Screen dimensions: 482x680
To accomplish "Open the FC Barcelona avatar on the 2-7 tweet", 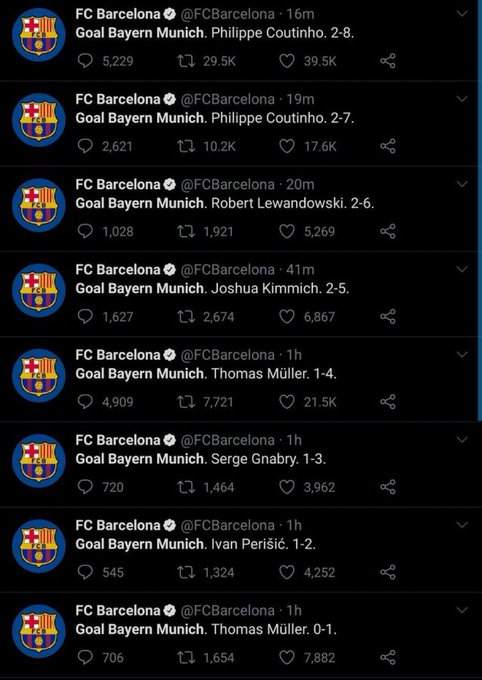I will [39, 120].
